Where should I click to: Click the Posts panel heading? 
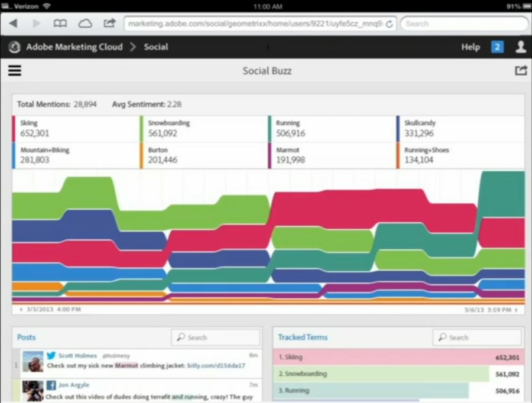pyautogui.click(x=26, y=337)
